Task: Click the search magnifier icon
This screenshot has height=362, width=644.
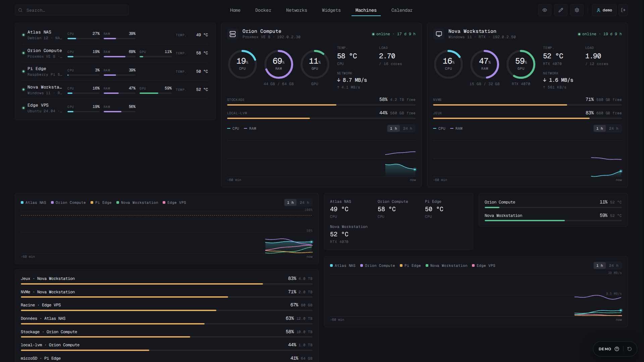Action: [x=20, y=10]
